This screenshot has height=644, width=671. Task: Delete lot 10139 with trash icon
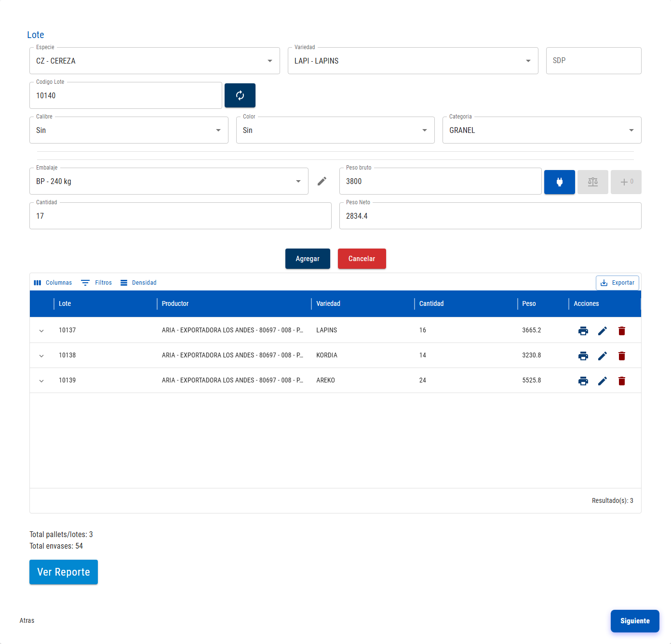point(622,381)
